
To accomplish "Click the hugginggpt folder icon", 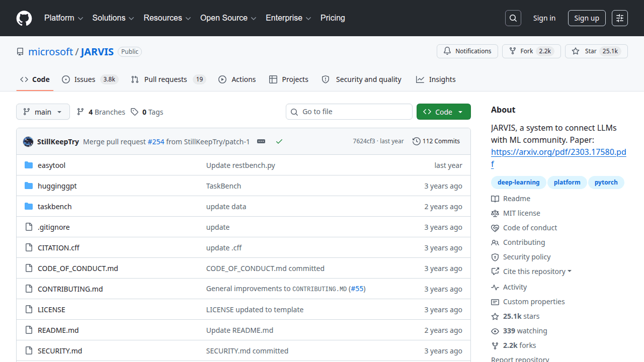I will pos(29,186).
